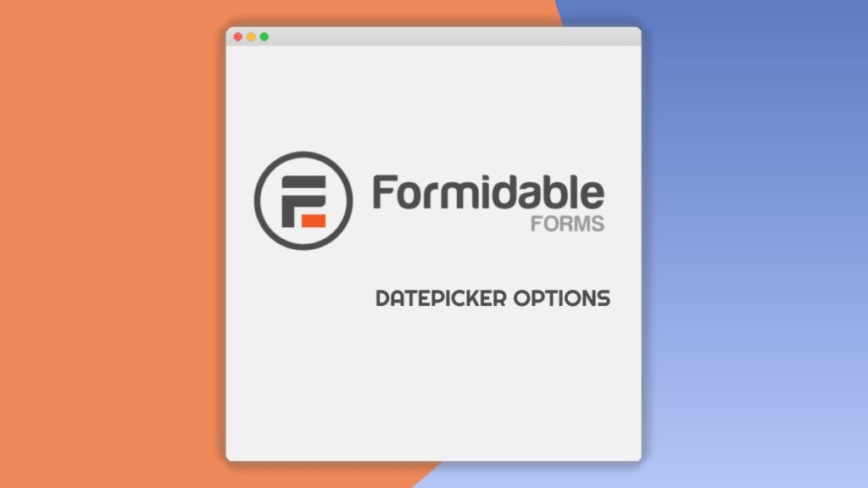The height and width of the screenshot is (488, 868).
Task: Click the "DATEPICKER OPTIONS" heading
Action: [492, 299]
